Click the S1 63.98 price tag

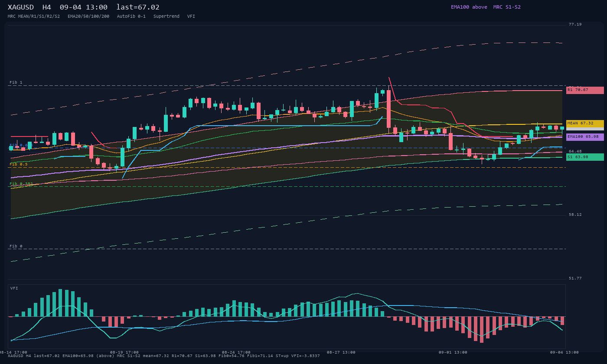pyautogui.click(x=585, y=157)
